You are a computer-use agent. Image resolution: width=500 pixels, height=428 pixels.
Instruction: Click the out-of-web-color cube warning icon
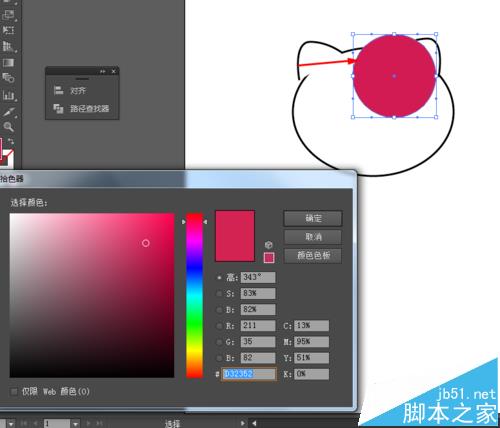click(x=269, y=245)
